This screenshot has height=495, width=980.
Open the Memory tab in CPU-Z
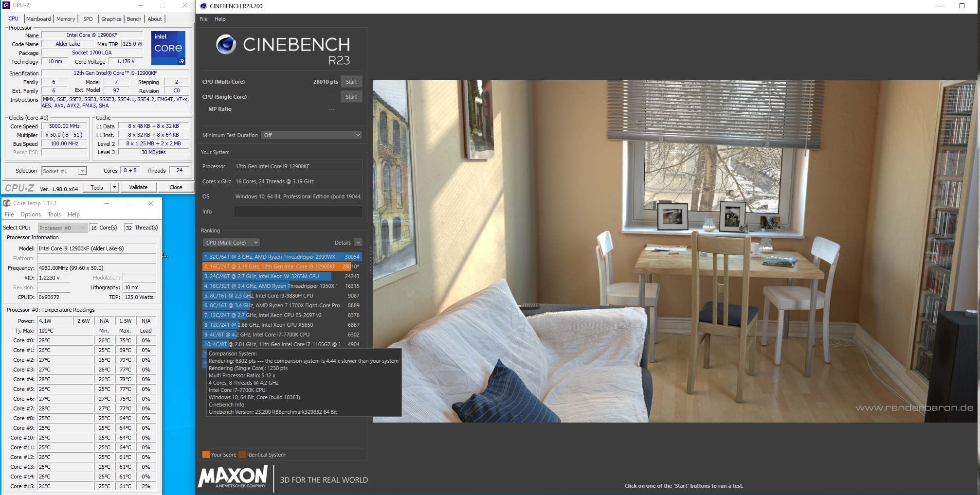(x=66, y=19)
